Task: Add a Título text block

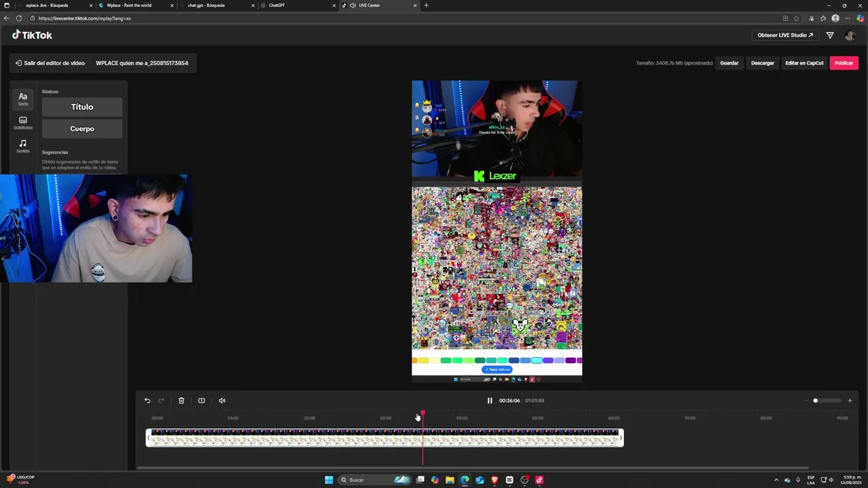Action: click(x=82, y=107)
